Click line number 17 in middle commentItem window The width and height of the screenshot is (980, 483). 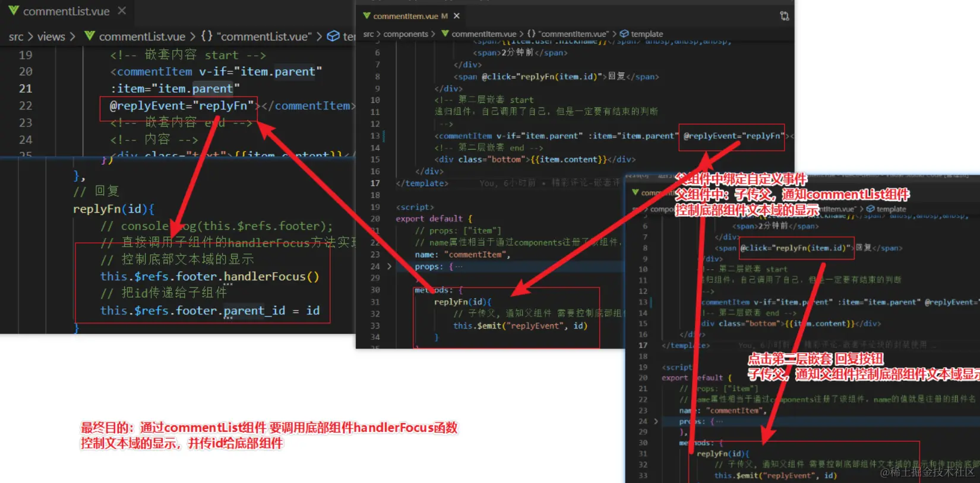pos(375,184)
